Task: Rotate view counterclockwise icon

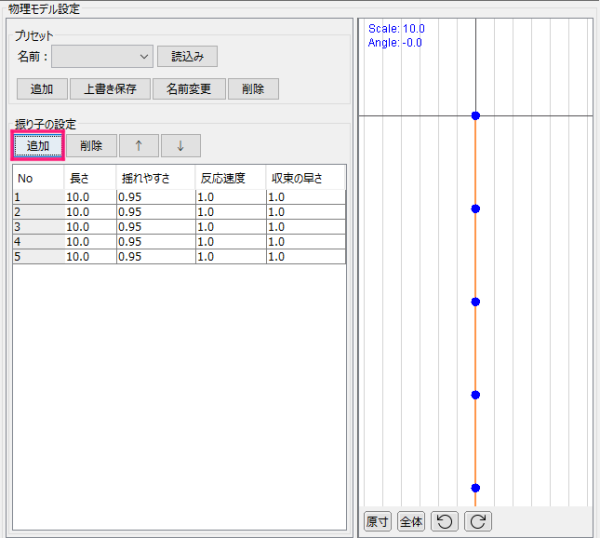Action: (445, 522)
